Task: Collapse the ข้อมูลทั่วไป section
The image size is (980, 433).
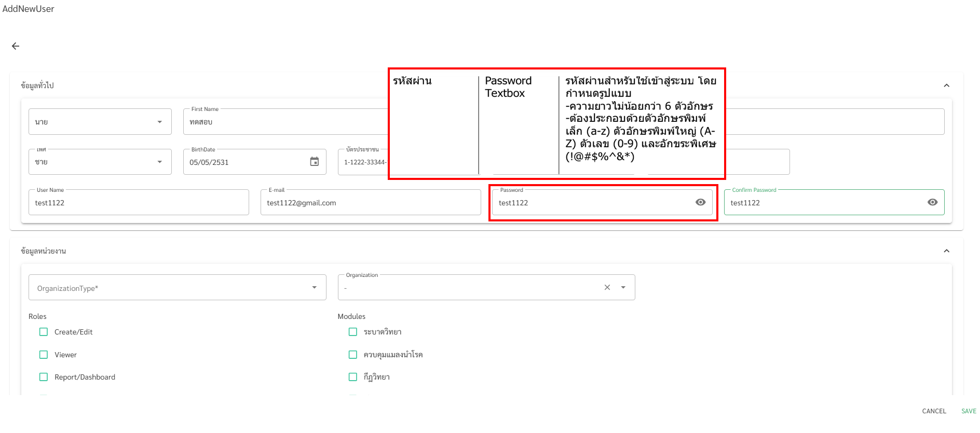Action: pyautogui.click(x=946, y=86)
